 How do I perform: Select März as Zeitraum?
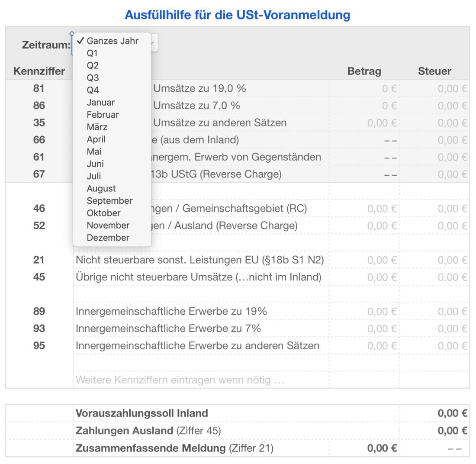pyautogui.click(x=96, y=127)
